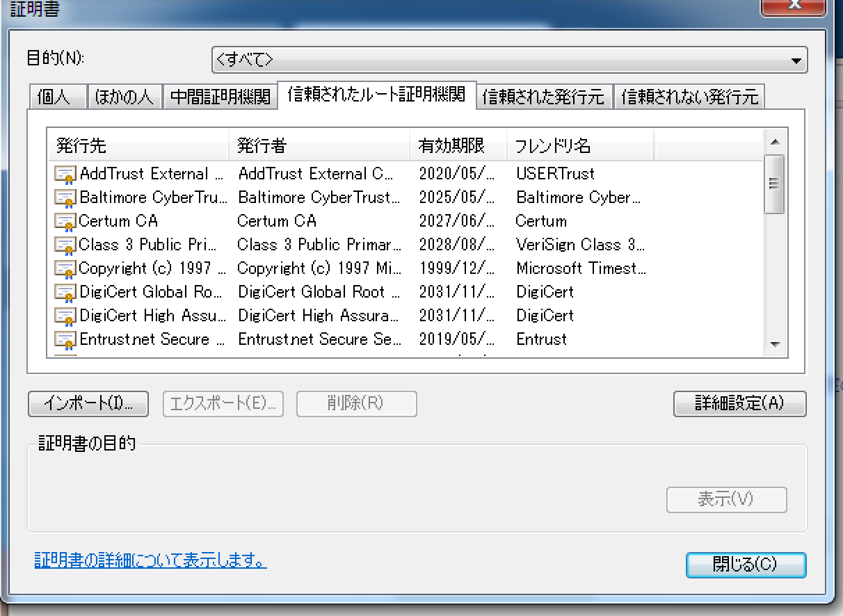Click the 2020/05/... expiry date cell
843x616 pixels.
pos(457,174)
